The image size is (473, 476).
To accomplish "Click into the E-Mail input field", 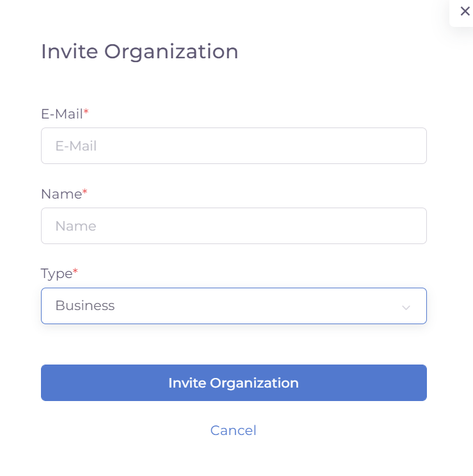I will pyautogui.click(x=234, y=145).
